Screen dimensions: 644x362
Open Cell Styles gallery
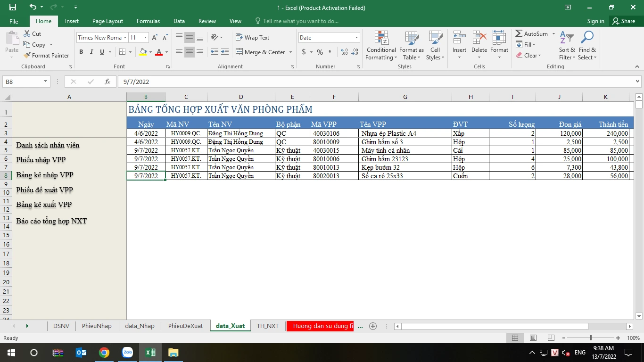tap(435, 45)
